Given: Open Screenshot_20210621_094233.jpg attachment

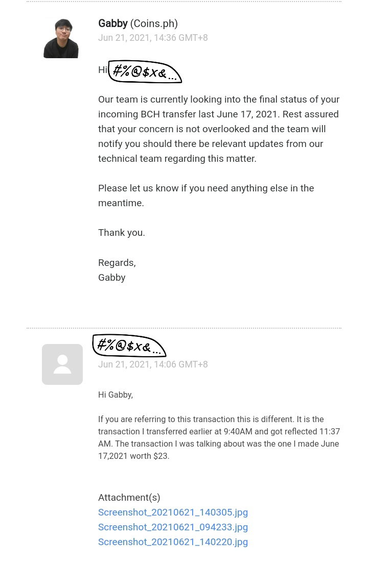Looking at the screenshot, I should pyautogui.click(x=173, y=527).
